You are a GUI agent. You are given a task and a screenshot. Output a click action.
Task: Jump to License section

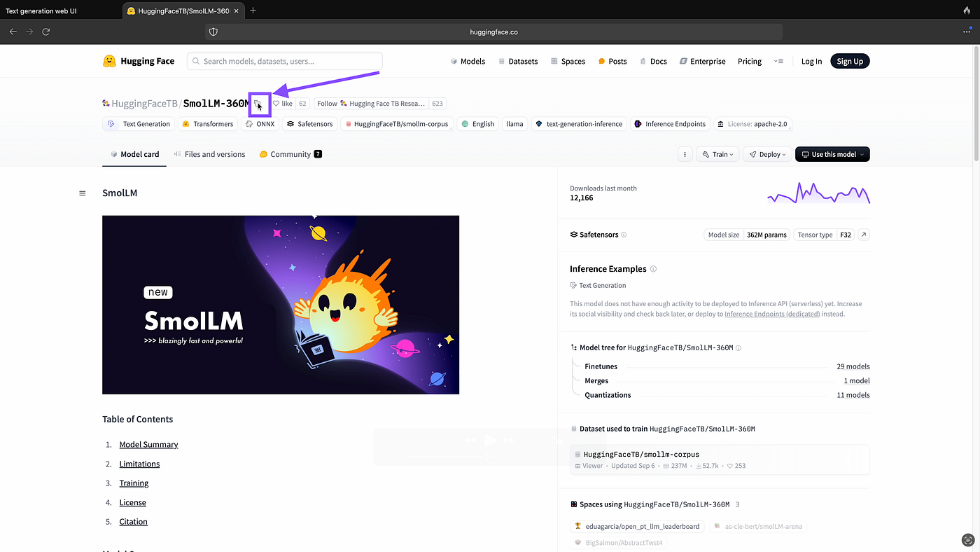point(132,502)
